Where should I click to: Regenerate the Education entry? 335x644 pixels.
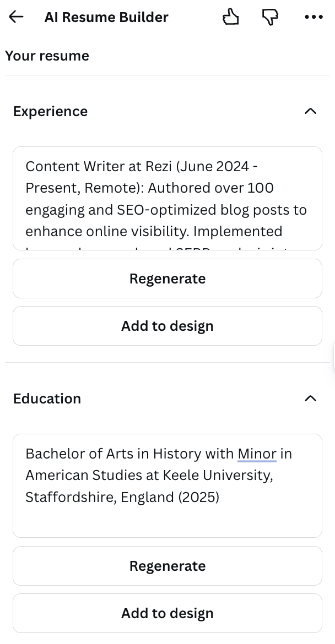(167, 566)
